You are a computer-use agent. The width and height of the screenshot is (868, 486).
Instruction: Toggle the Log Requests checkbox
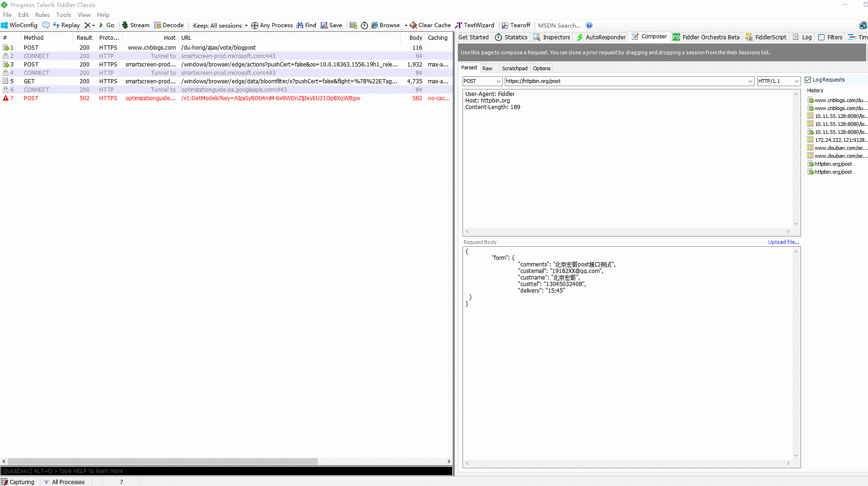808,80
